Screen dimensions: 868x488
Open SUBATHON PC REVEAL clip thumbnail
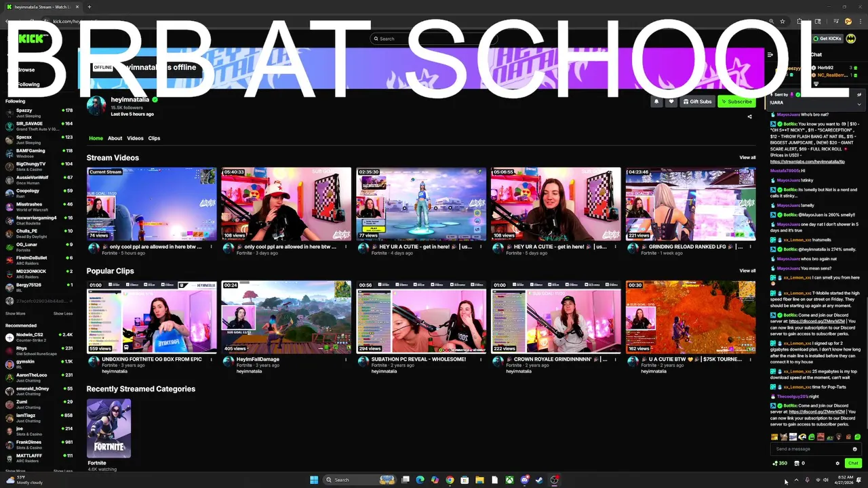[x=420, y=317]
